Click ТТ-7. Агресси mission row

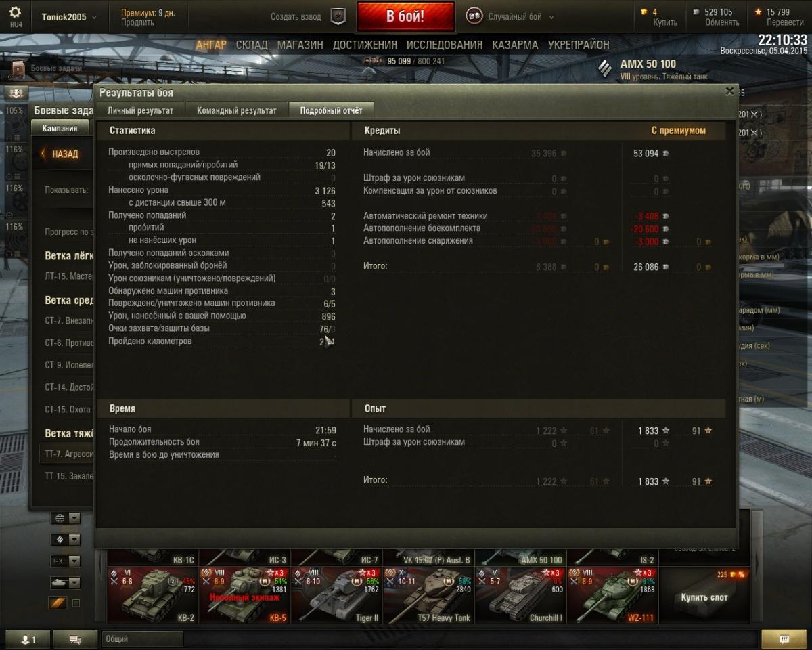(x=66, y=454)
